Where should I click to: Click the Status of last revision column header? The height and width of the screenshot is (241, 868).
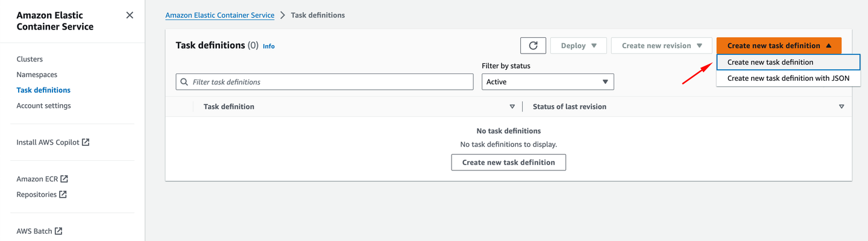click(x=570, y=107)
